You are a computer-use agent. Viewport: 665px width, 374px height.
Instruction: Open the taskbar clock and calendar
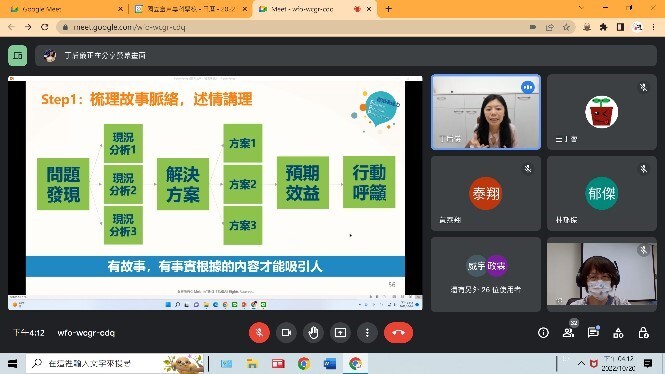pos(619,364)
